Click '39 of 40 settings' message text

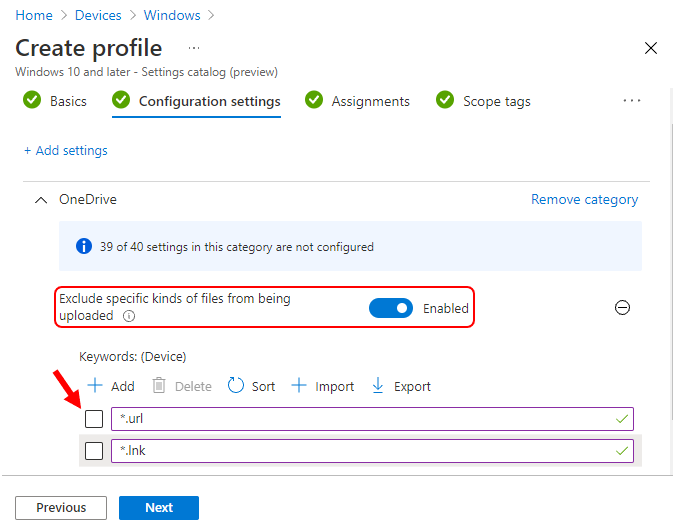tap(237, 247)
